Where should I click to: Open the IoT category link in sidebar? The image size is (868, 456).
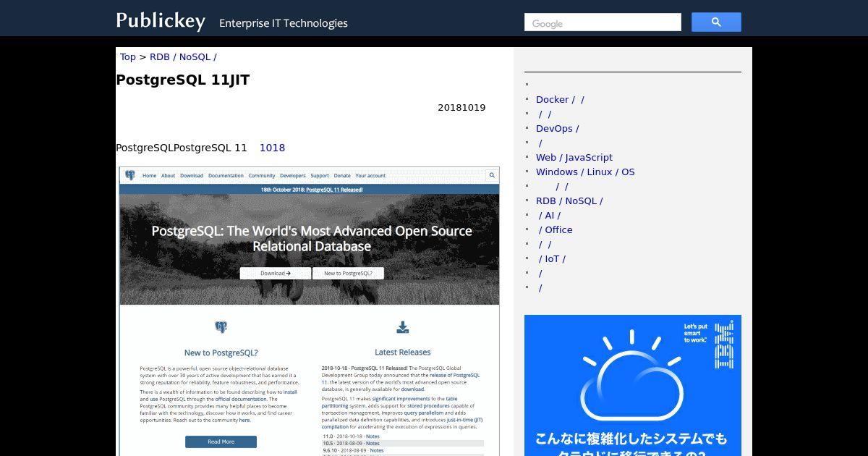pyautogui.click(x=552, y=258)
